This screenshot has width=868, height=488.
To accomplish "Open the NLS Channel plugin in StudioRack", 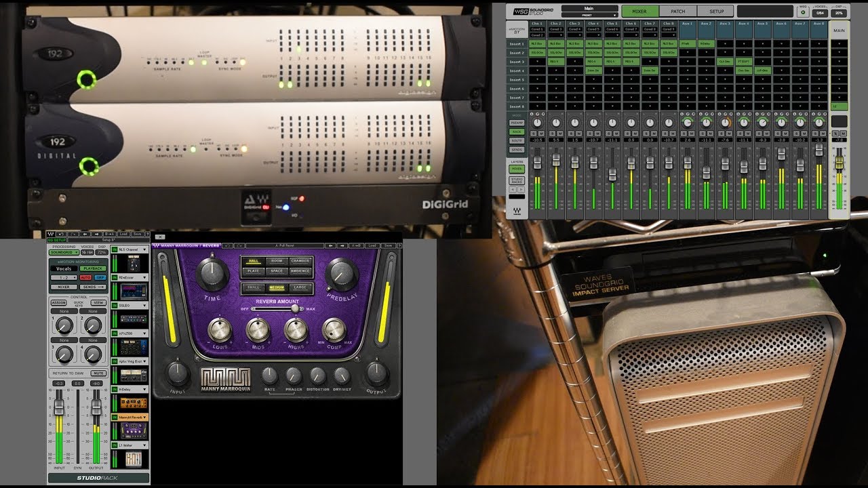I will [130, 250].
